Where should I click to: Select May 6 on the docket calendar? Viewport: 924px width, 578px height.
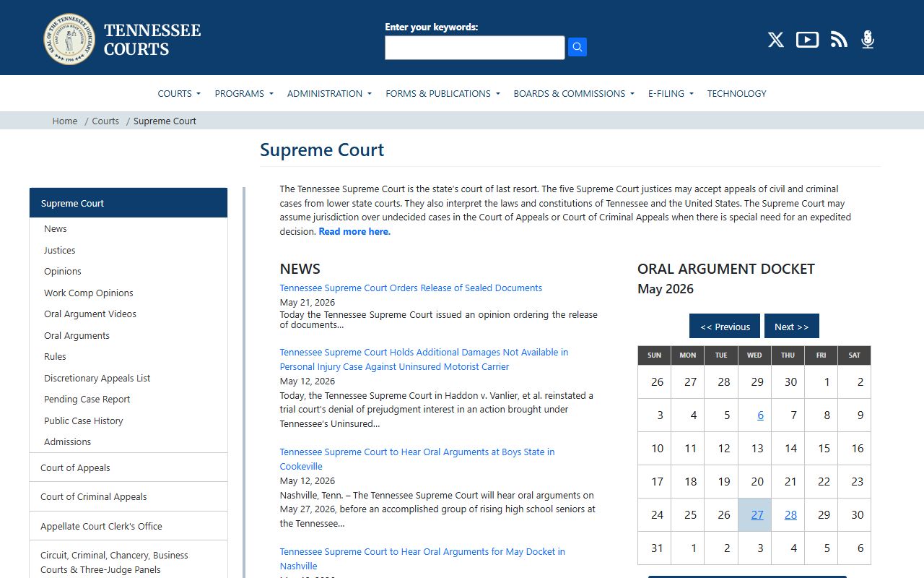(760, 415)
